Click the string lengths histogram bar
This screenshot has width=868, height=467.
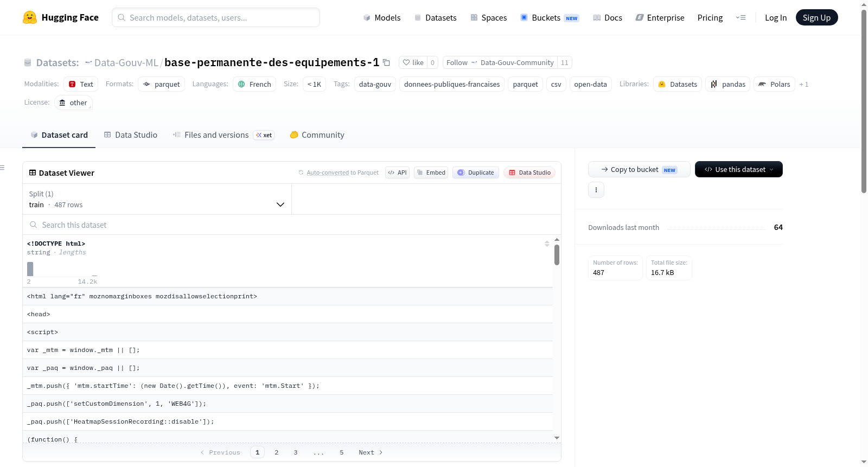(x=30, y=269)
